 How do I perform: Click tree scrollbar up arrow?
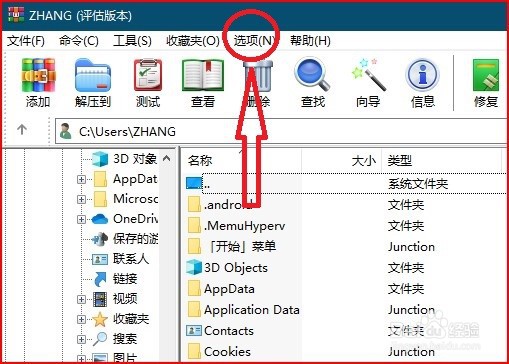coord(167,159)
